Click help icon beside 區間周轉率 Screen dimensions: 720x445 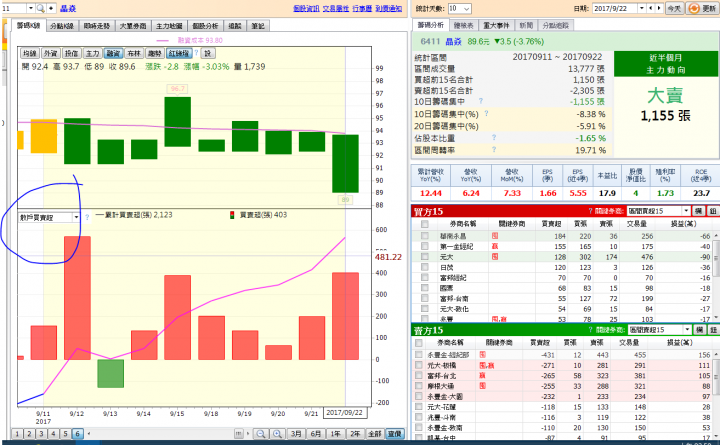494,149
